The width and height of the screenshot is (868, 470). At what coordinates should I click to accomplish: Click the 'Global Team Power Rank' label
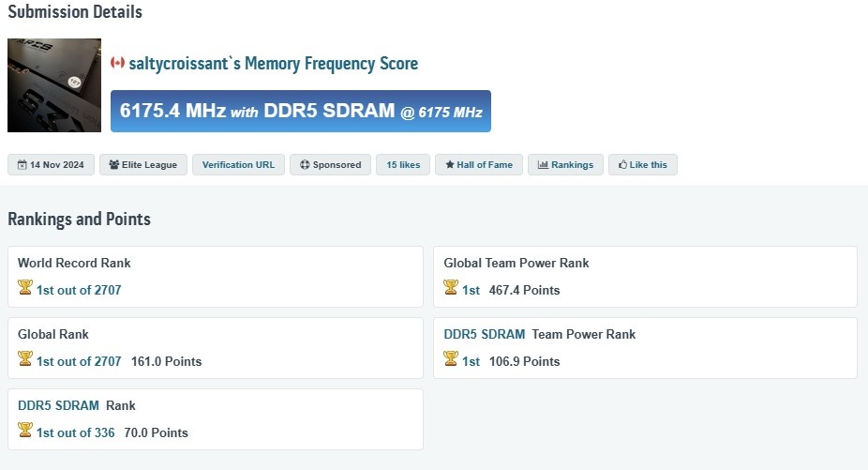[x=516, y=263]
